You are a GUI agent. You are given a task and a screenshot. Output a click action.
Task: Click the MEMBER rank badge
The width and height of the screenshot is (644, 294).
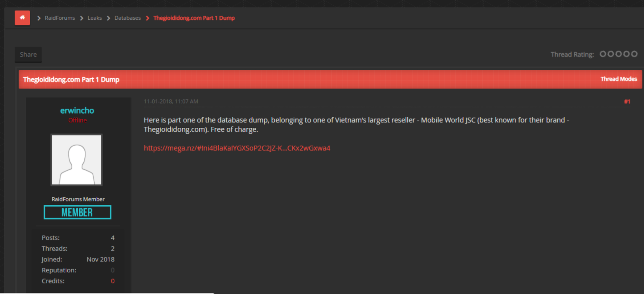click(77, 212)
